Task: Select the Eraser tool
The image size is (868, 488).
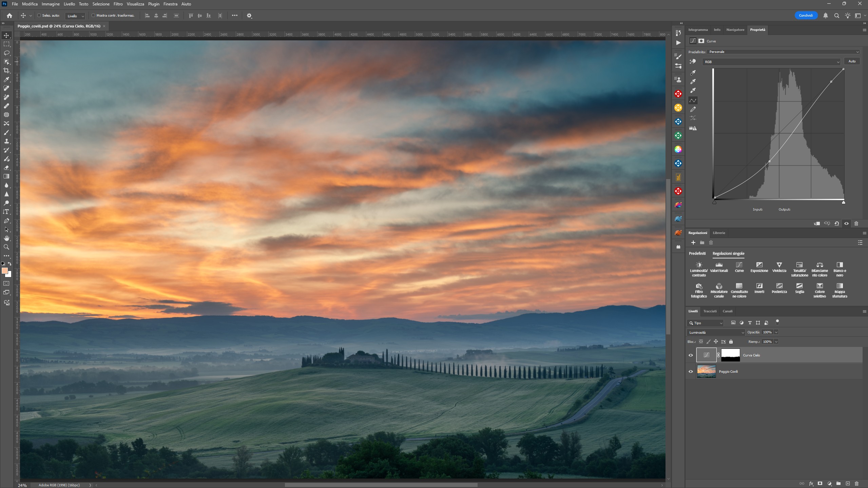Action: click(x=6, y=168)
